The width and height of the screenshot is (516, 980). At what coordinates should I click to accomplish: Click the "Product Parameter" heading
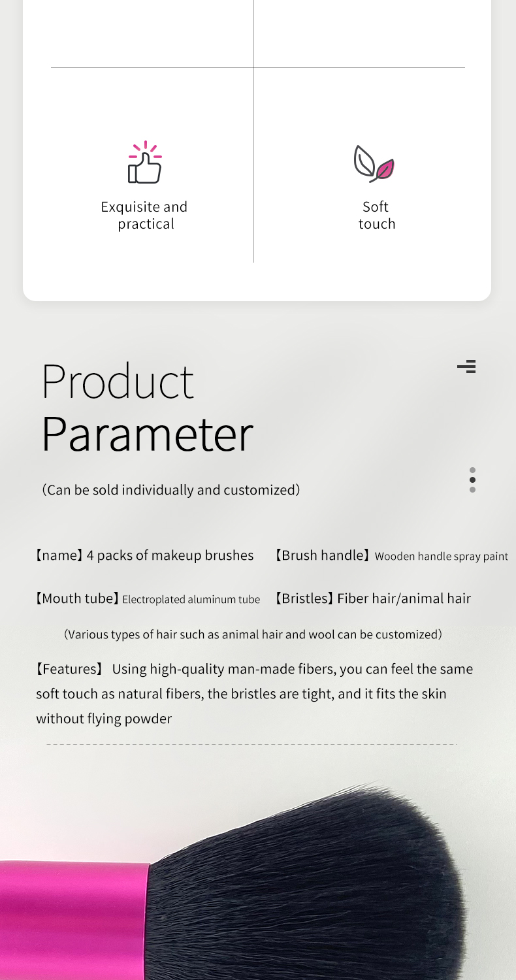[x=148, y=407]
